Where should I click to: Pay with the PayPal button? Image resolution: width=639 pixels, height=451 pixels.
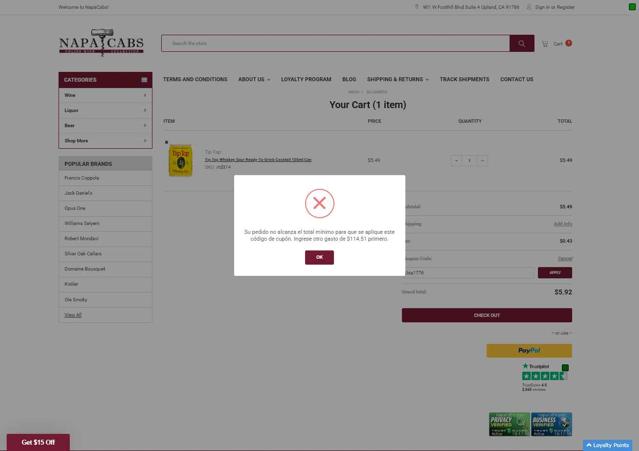529,350
